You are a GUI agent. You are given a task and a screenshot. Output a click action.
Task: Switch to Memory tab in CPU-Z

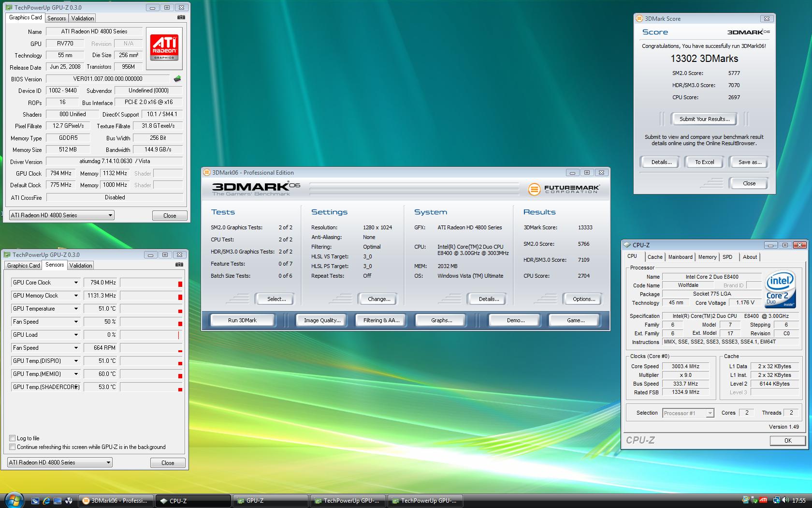tap(707, 257)
